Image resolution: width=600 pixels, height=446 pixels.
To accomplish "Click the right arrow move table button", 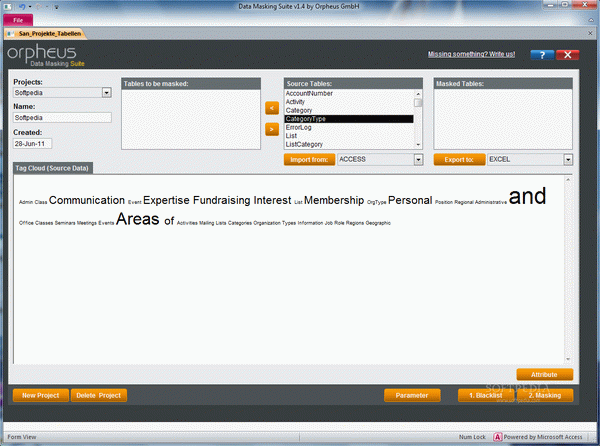I will (272, 129).
